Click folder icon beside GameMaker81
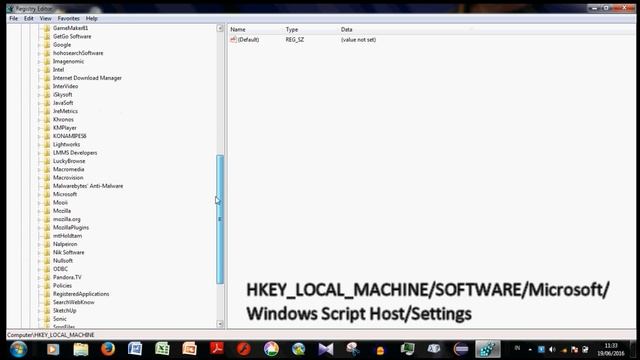This screenshot has width=640, height=360. click(x=47, y=28)
